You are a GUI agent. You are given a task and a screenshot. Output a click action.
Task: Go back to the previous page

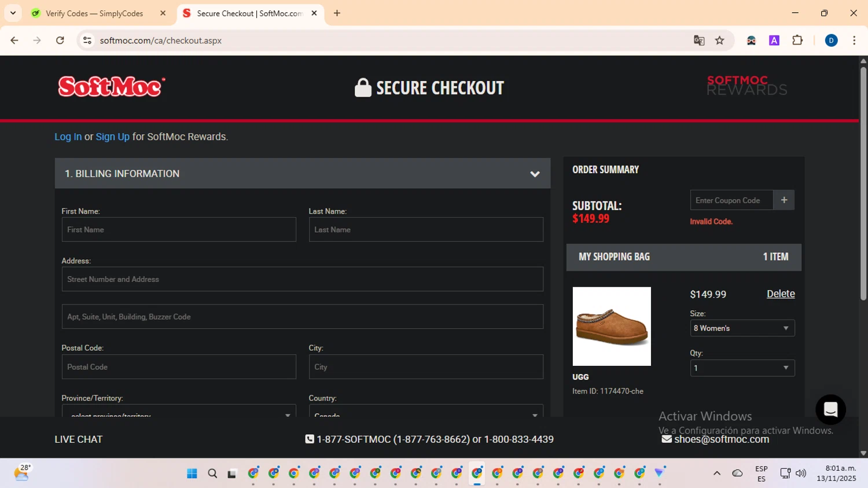[14, 41]
